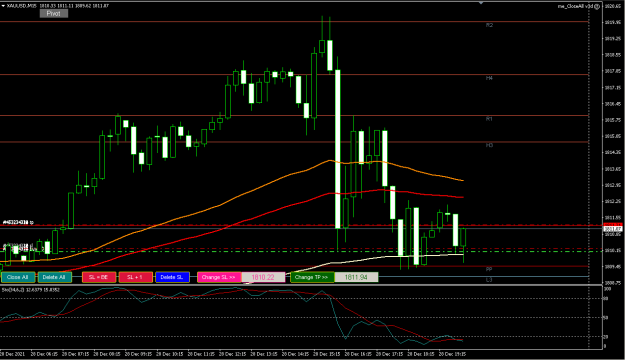Click the Delete All button

click(x=54, y=277)
